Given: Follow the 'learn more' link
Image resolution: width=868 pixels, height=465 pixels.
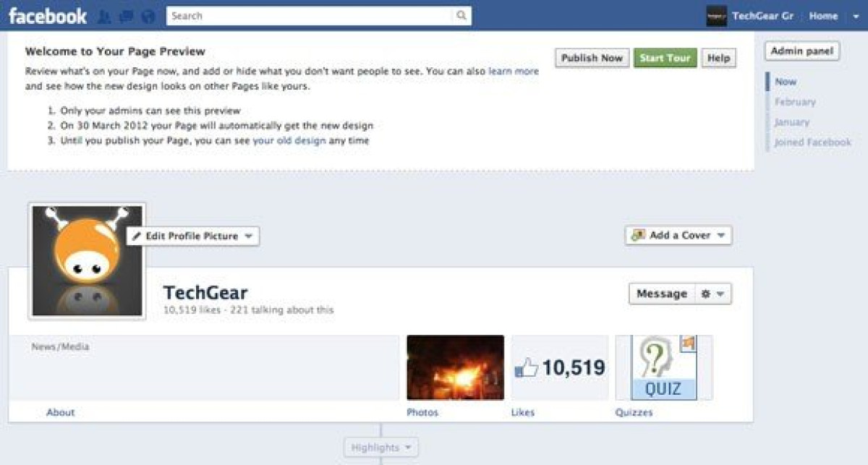Looking at the screenshot, I should click(514, 72).
